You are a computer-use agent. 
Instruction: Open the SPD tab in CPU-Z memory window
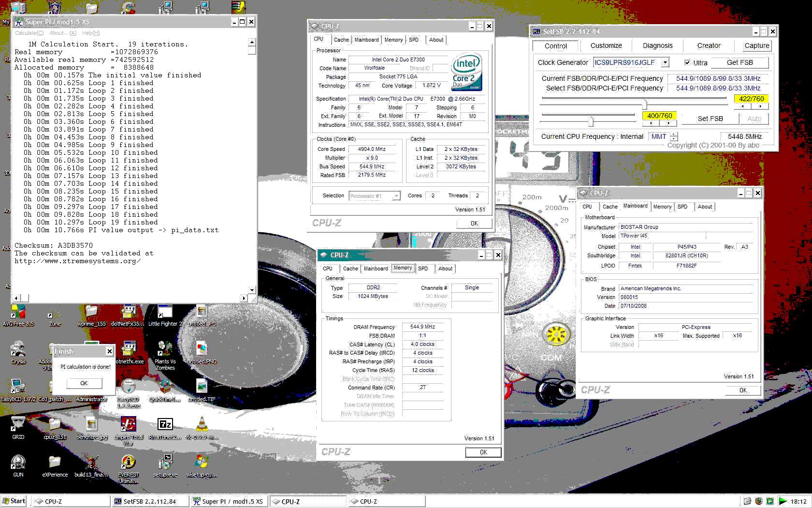423,269
